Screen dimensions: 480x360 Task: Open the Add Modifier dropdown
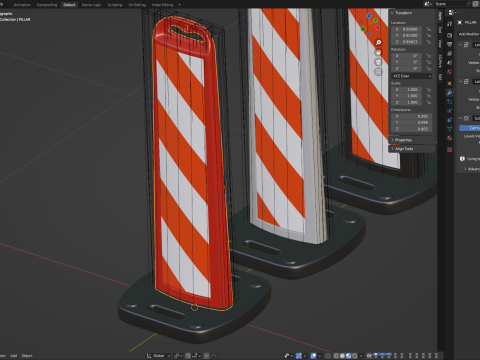pyautogui.click(x=469, y=34)
